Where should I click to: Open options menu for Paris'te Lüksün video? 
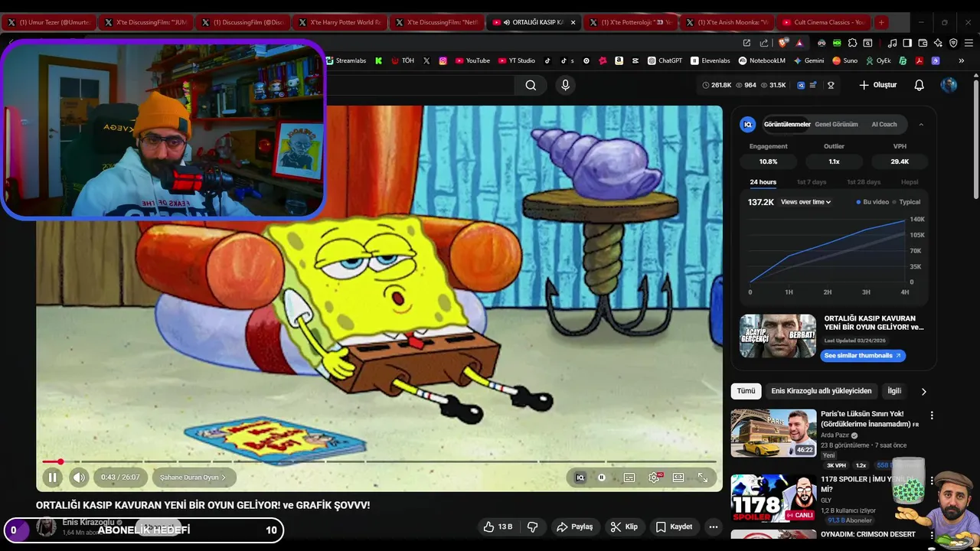pyautogui.click(x=932, y=416)
